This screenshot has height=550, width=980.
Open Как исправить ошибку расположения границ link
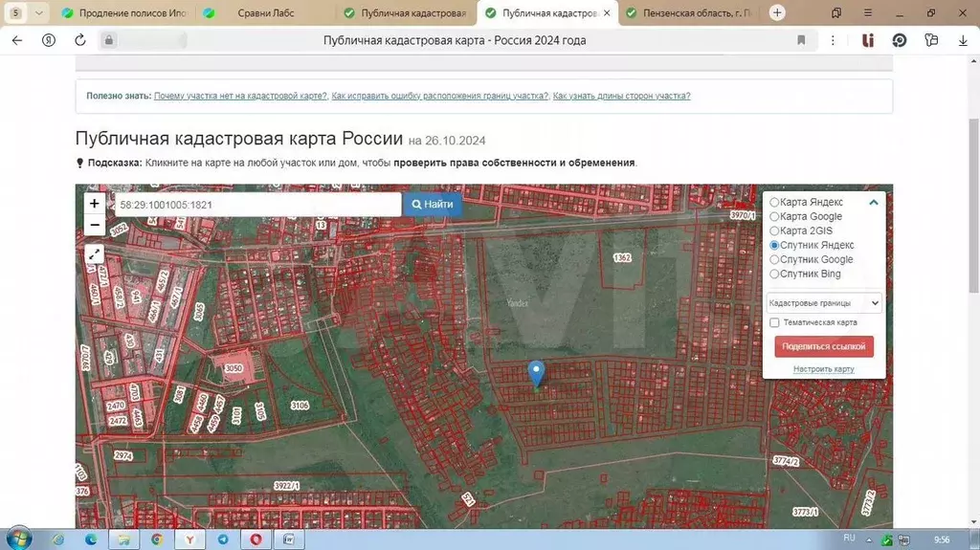pyautogui.click(x=440, y=96)
